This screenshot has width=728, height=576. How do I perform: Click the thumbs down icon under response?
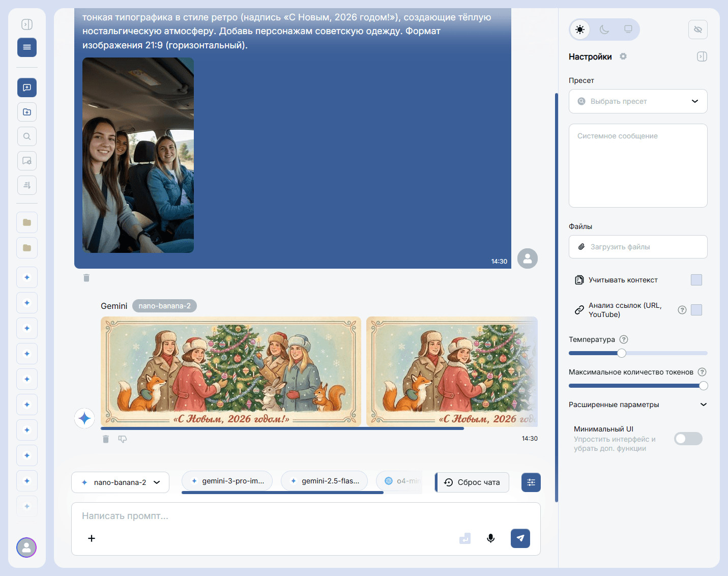pos(123,439)
